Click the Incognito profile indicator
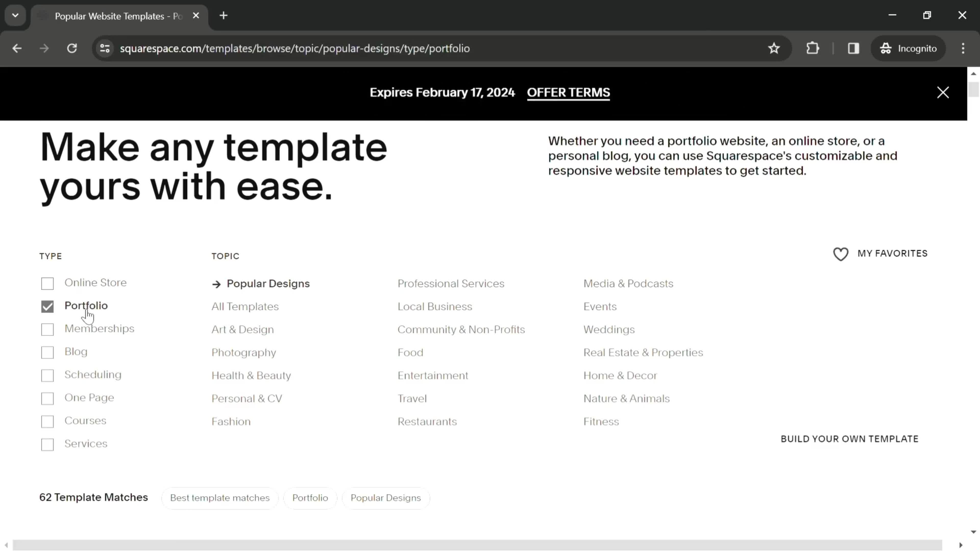This screenshot has height=551, width=980. pos(908,48)
